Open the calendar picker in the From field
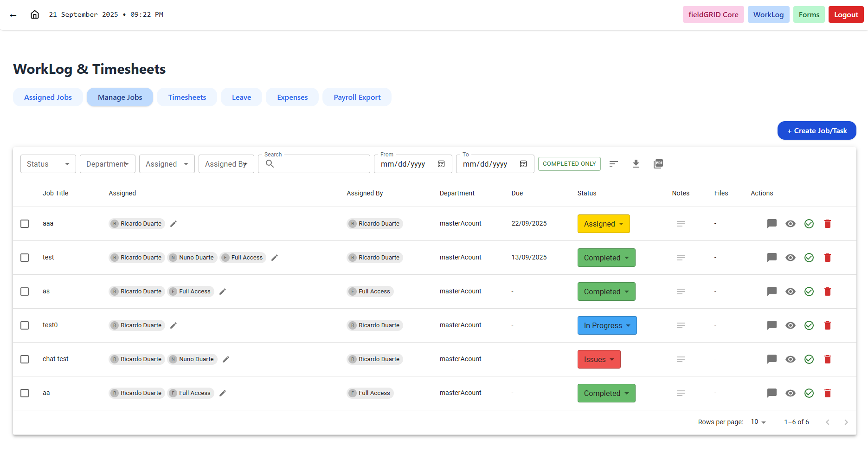Screen dimensions: 868x460 [x=441, y=163]
